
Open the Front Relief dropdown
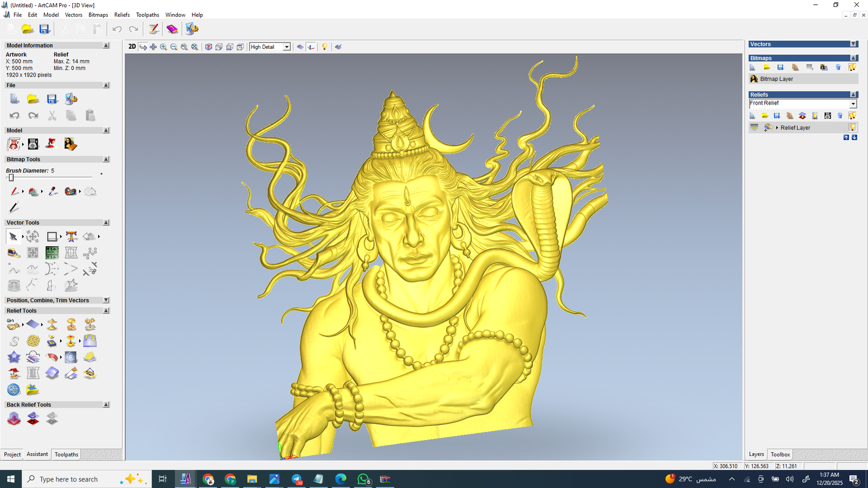tap(853, 104)
